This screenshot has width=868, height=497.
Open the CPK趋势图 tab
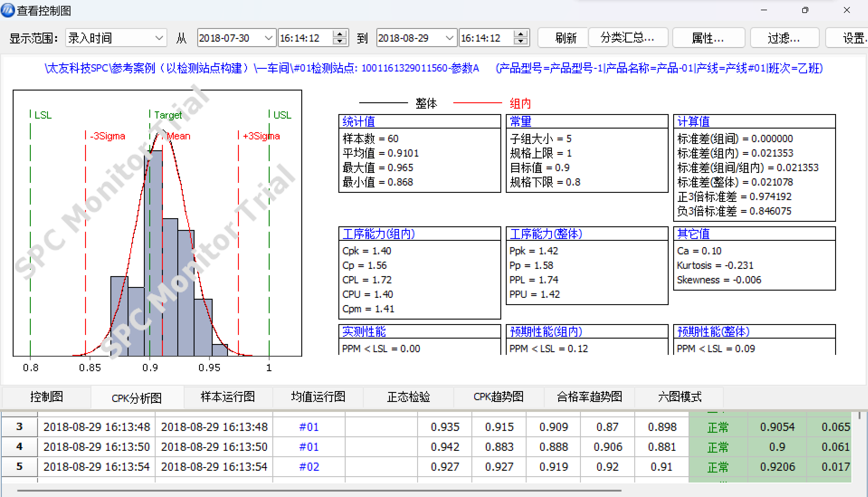(498, 397)
